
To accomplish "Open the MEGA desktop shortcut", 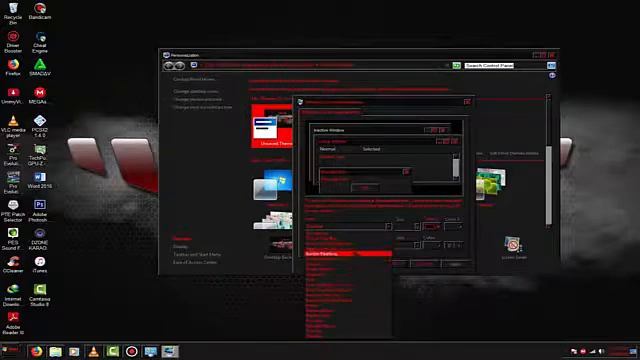I will (x=40, y=96).
